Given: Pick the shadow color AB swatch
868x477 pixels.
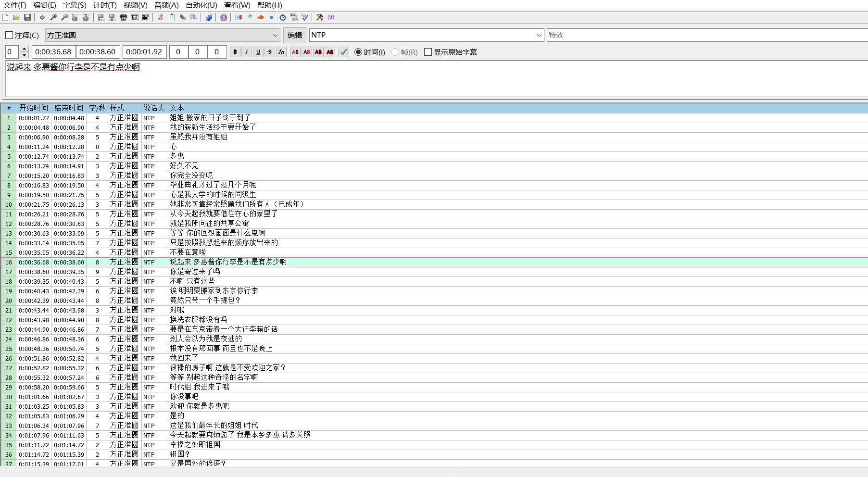Looking at the screenshot, I should click(x=330, y=52).
